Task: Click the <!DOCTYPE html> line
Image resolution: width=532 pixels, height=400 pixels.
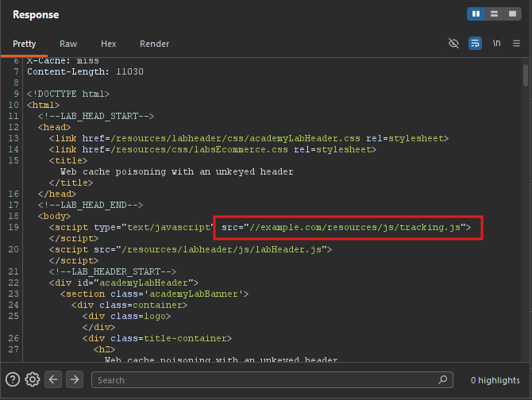Action: click(x=68, y=94)
